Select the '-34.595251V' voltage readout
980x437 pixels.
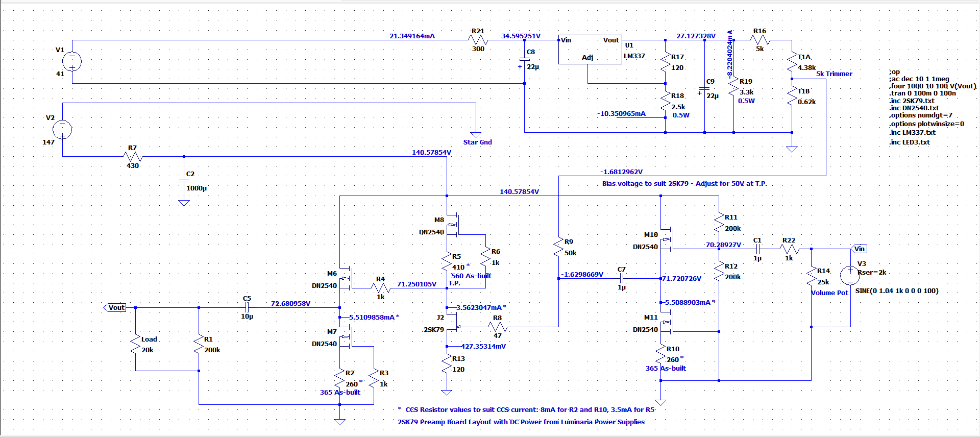click(x=519, y=36)
